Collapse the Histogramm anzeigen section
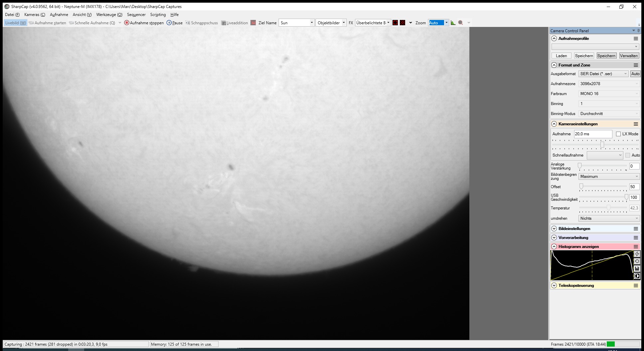This screenshot has height=351, width=644. coord(554,247)
